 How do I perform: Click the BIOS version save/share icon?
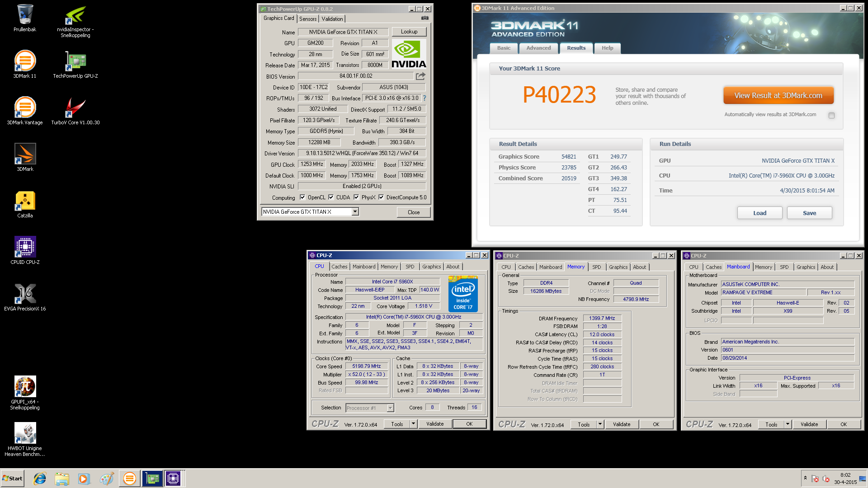coord(420,76)
